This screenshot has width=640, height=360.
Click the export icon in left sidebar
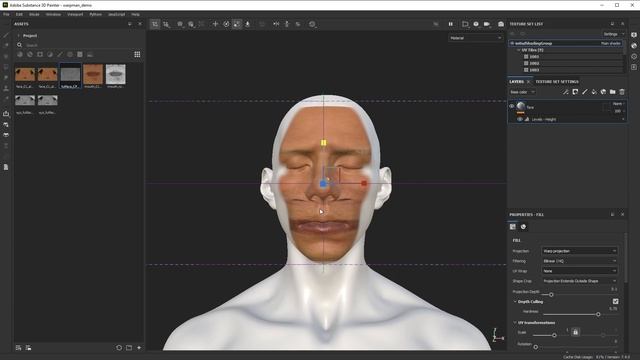point(6,114)
